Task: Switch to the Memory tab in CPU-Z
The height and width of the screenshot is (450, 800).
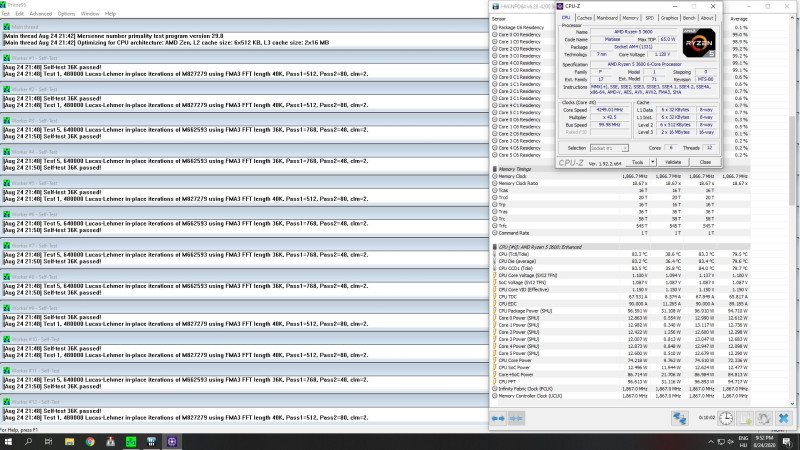Action: click(x=630, y=18)
